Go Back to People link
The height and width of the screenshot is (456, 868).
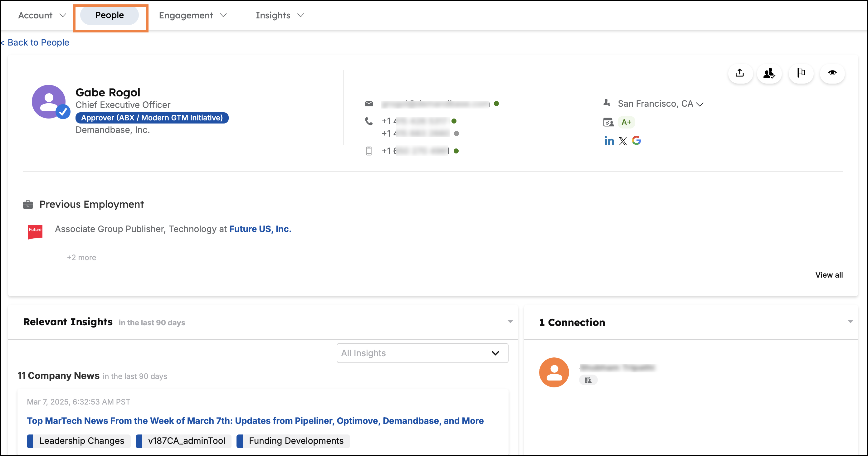click(35, 42)
